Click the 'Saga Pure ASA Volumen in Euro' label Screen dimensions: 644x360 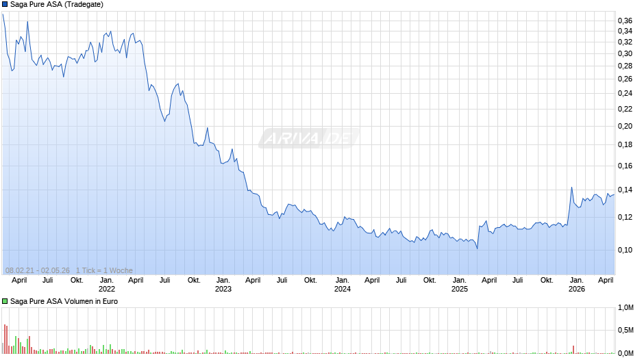pyautogui.click(x=64, y=301)
